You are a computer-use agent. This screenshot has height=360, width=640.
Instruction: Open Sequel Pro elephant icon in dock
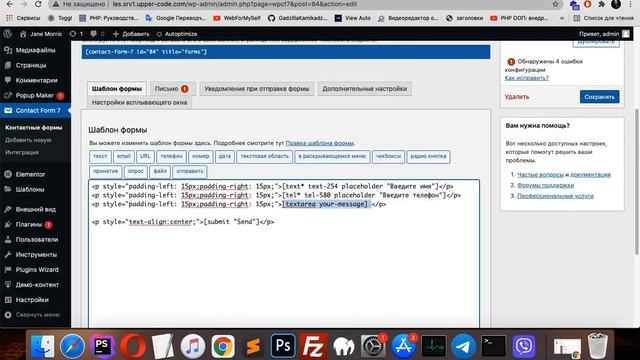coord(343,346)
